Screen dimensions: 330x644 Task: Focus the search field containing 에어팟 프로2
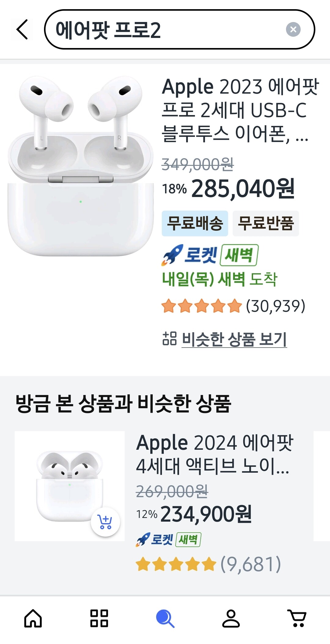tap(179, 29)
